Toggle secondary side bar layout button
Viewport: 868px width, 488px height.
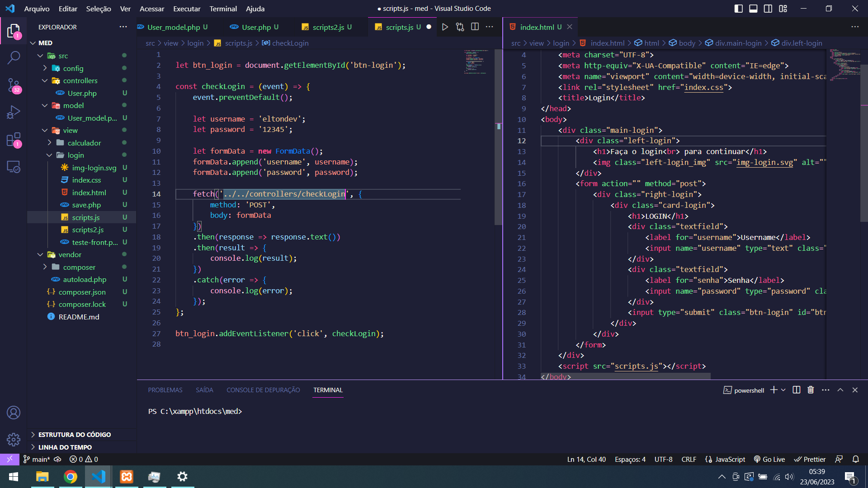pos(768,9)
